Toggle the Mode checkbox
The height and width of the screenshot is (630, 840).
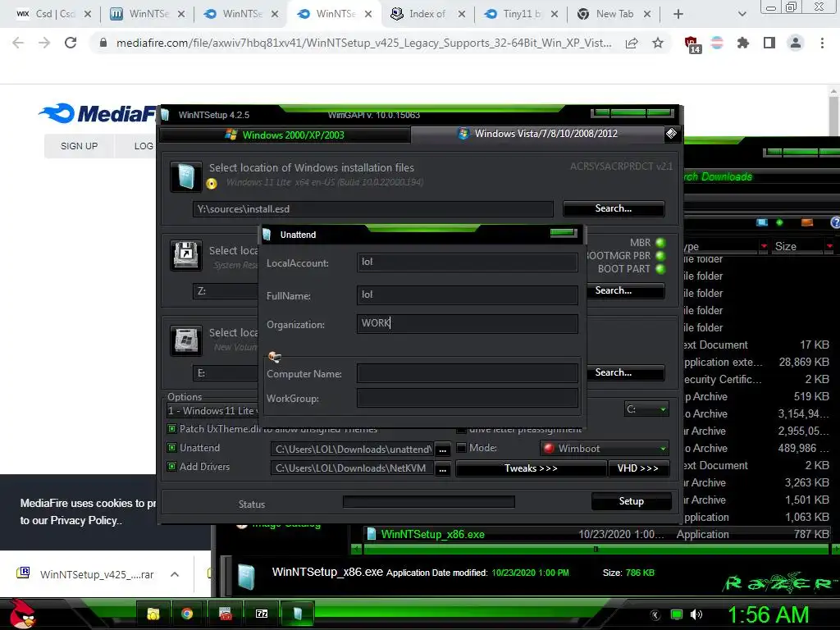click(x=461, y=447)
